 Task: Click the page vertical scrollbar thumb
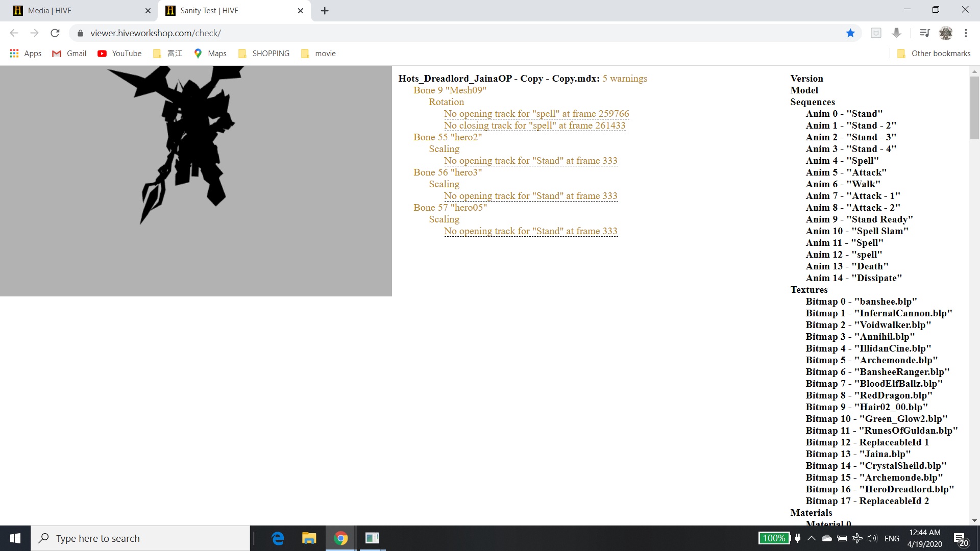tap(974, 108)
